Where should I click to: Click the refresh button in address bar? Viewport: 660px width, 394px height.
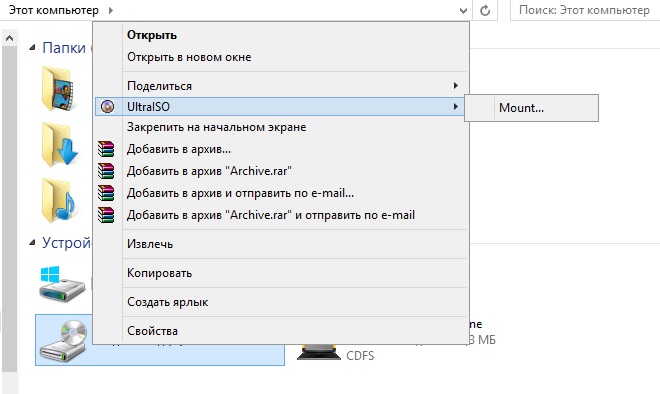485,10
